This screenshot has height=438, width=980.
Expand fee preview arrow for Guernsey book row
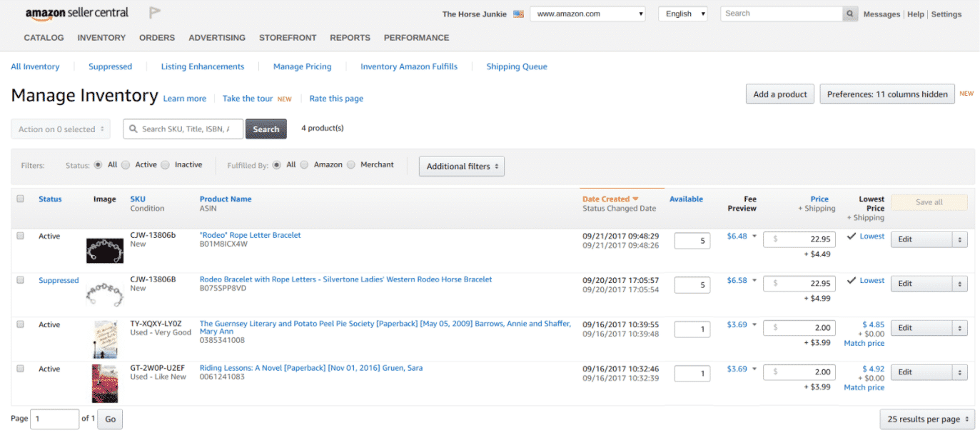point(754,325)
